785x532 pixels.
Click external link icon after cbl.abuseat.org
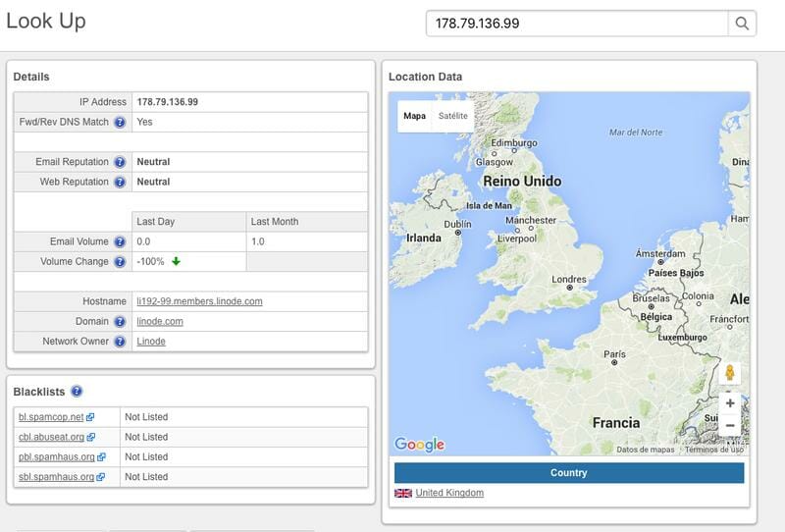(x=90, y=438)
